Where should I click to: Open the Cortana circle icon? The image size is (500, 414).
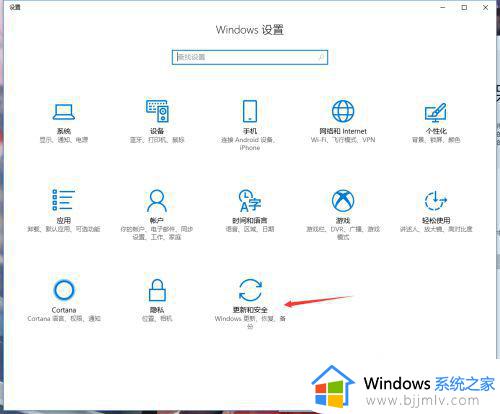click(x=64, y=290)
